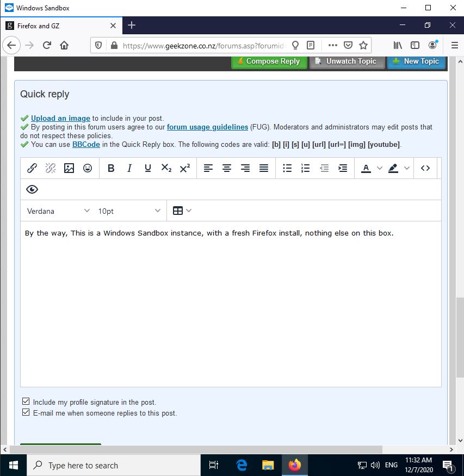464x476 pixels.
Task: Expand the 10pt font size dropdown
Action: click(x=129, y=211)
